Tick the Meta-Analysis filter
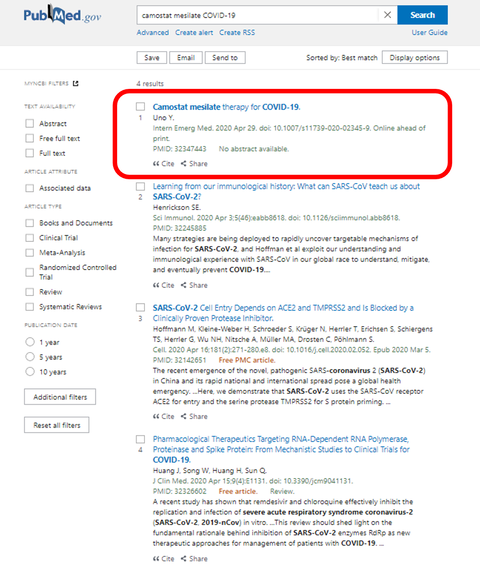 tap(30, 252)
